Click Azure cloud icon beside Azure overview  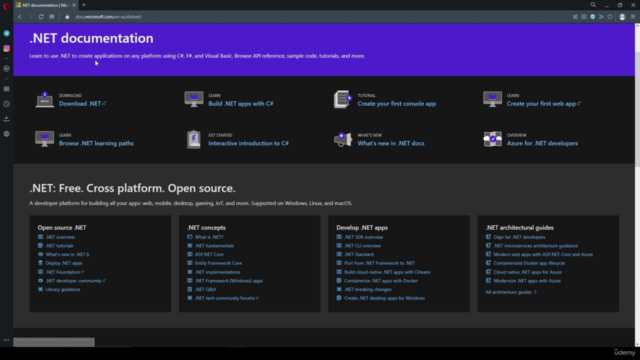(x=492, y=139)
